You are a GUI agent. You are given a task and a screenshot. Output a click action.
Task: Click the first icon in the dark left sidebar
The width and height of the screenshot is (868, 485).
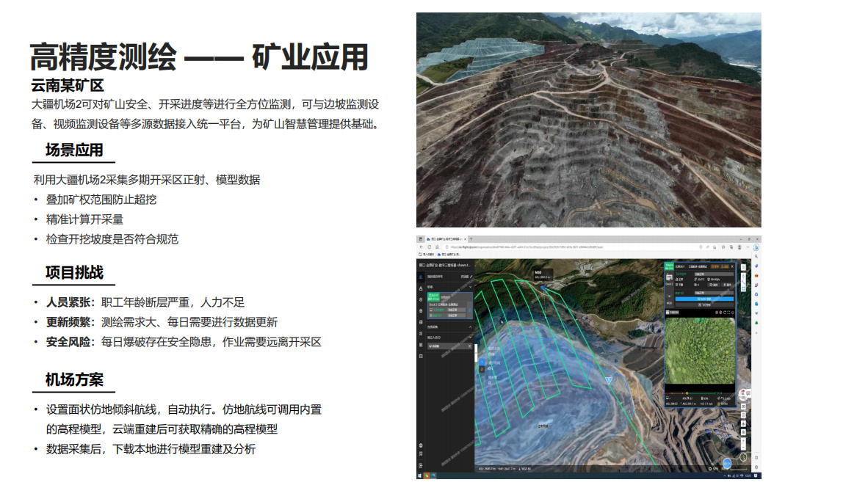click(x=421, y=277)
